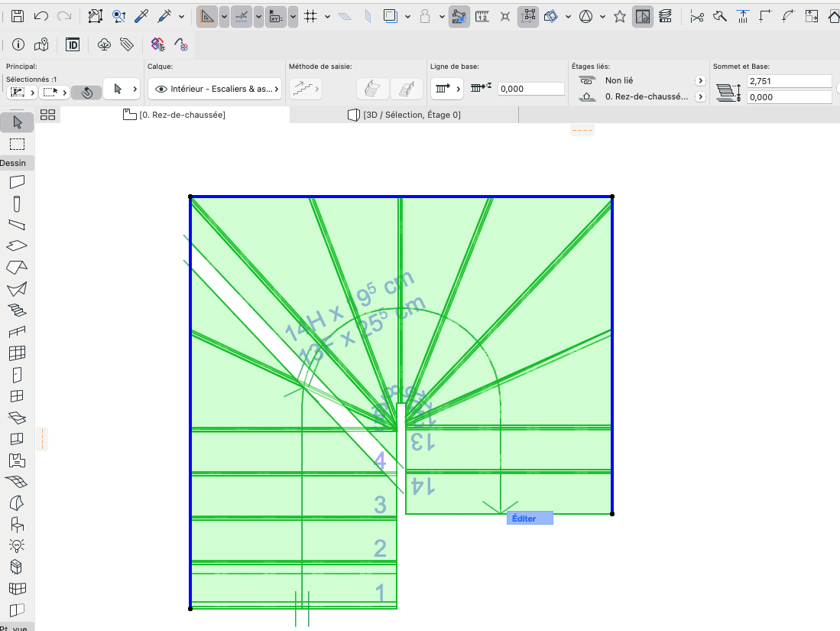840x631 pixels.
Task: Click the second stair input method button
Action: point(407,89)
